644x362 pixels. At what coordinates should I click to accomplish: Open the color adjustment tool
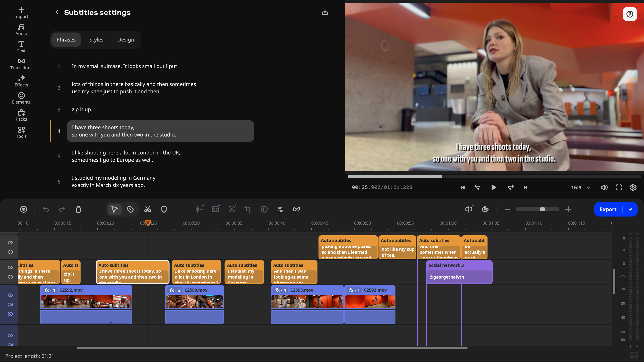coord(264,209)
